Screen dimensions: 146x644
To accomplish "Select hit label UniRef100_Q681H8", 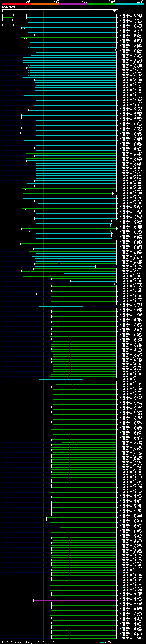I will point(131,183).
